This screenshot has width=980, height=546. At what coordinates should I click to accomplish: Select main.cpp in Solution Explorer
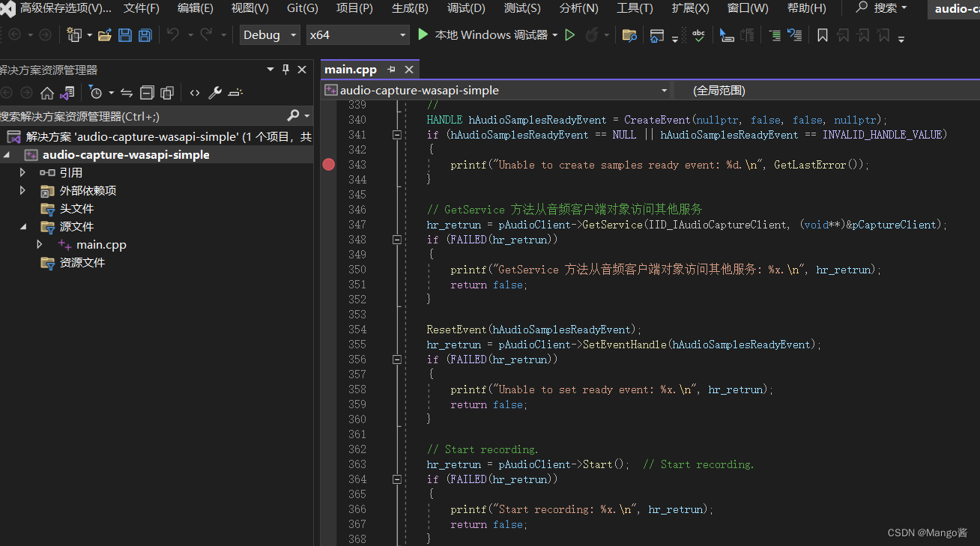click(101, 245)
